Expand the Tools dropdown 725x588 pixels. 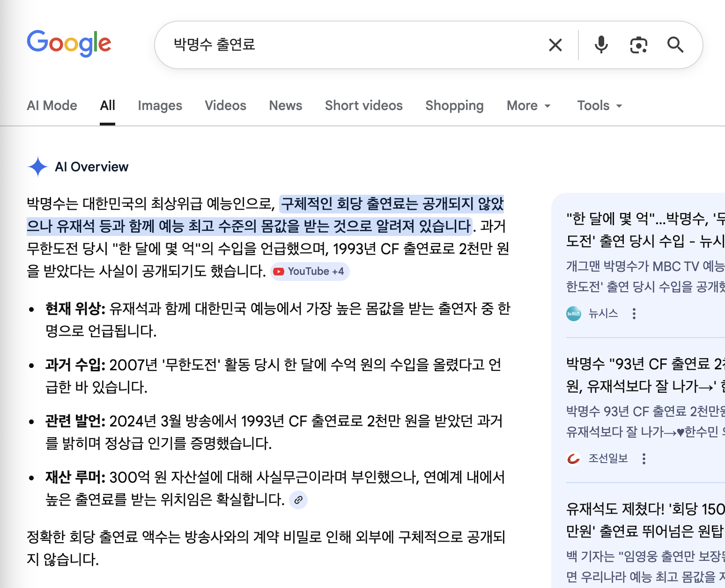pyautogui.click(x=600, y=106)
